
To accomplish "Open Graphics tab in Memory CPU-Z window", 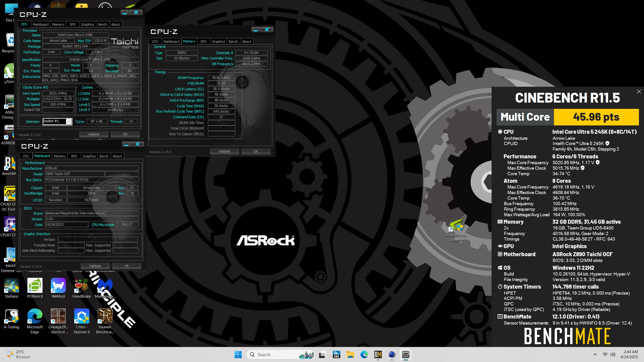I will coord(218,41).
